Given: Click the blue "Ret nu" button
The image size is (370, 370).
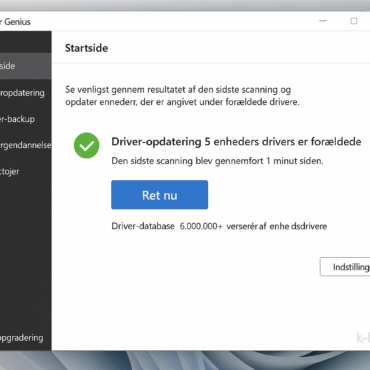Looking at the screenshot, I should point(159,195).
